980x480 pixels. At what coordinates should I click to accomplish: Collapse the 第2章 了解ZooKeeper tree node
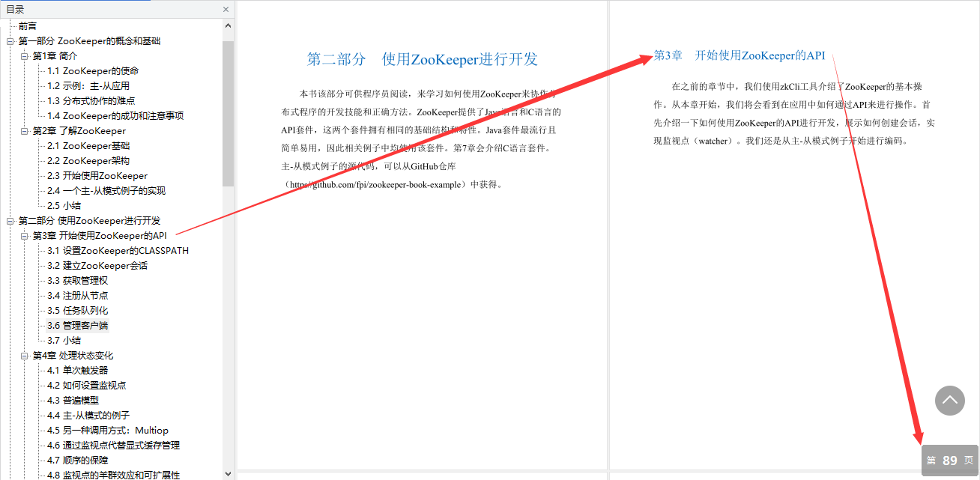(25, 131)
